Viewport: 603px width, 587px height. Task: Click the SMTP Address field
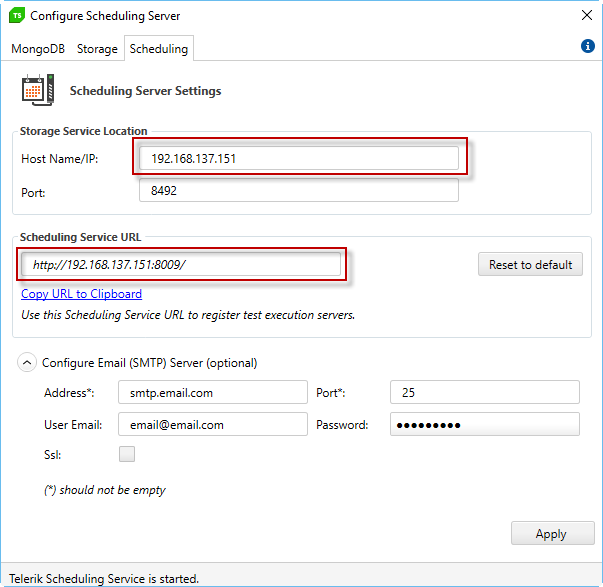(213, 392)
